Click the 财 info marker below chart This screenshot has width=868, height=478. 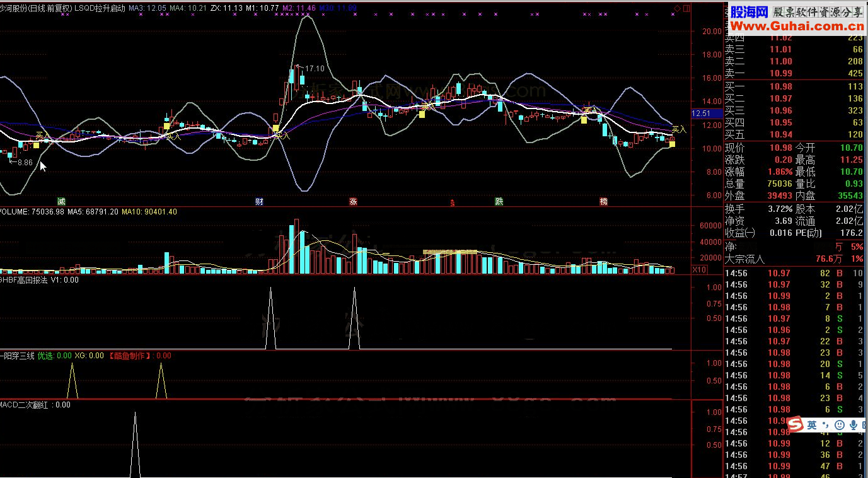pos(259,202)
